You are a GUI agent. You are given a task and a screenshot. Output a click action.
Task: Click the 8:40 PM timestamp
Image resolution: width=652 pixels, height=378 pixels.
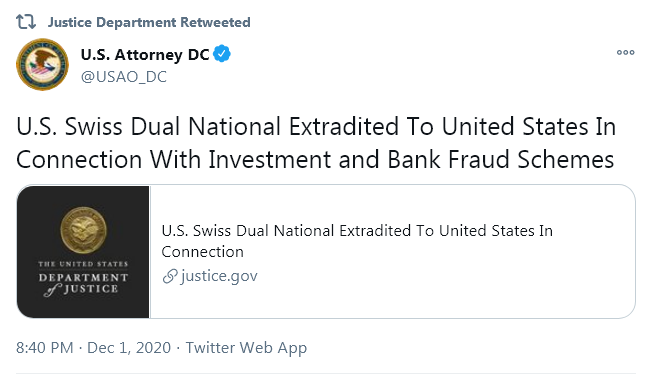44,348
